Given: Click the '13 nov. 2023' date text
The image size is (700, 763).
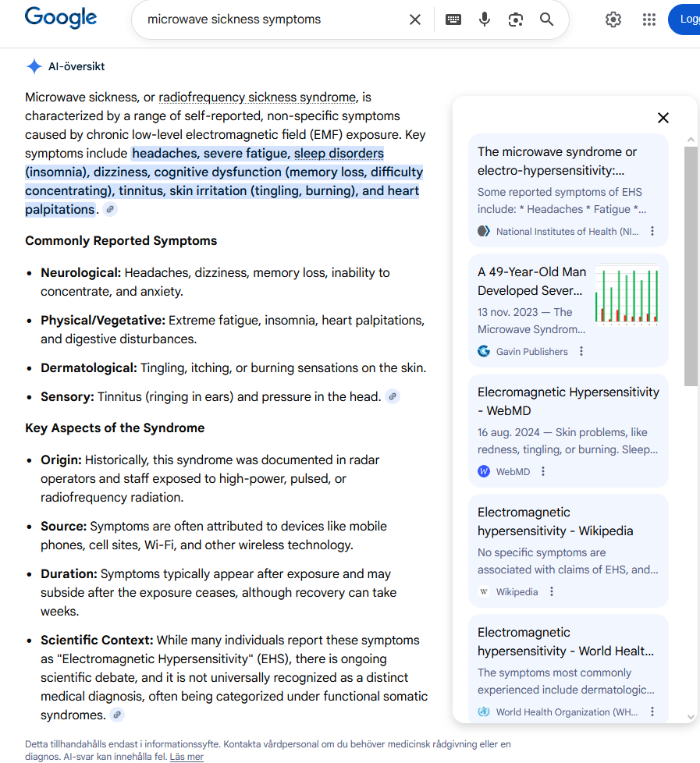Looking at the screenshot, I should [x=508, y=312].
